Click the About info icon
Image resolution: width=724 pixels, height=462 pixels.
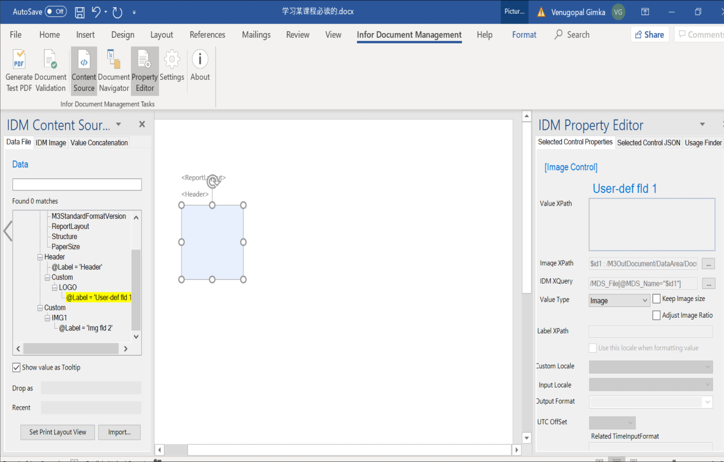tap(200, 62)
